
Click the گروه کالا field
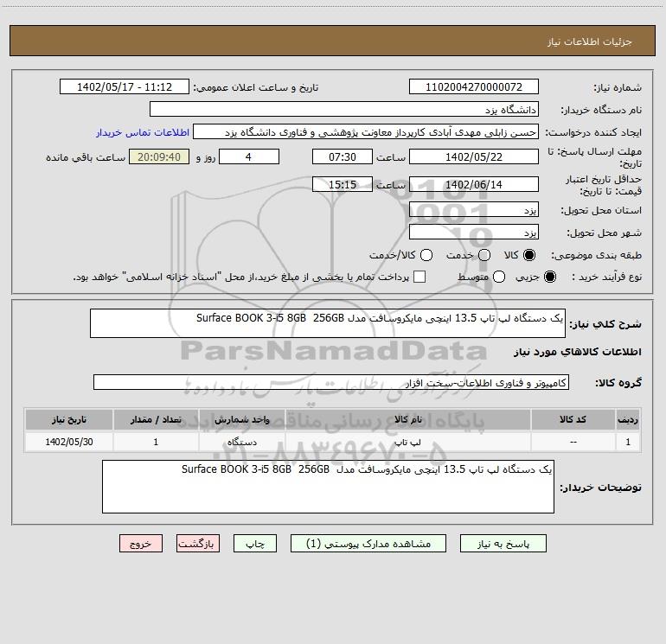[x=331, y=382]
